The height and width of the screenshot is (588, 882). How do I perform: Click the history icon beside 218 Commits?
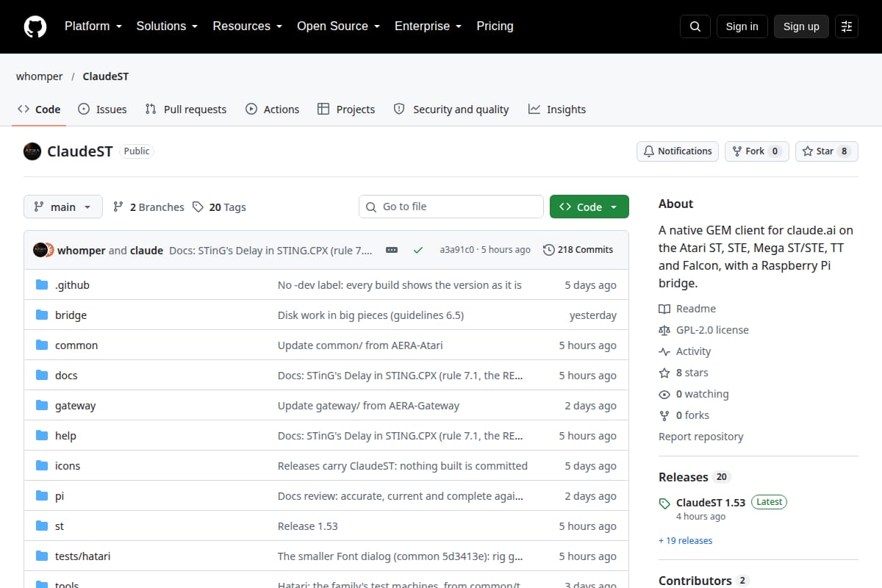tap(549, 250)
